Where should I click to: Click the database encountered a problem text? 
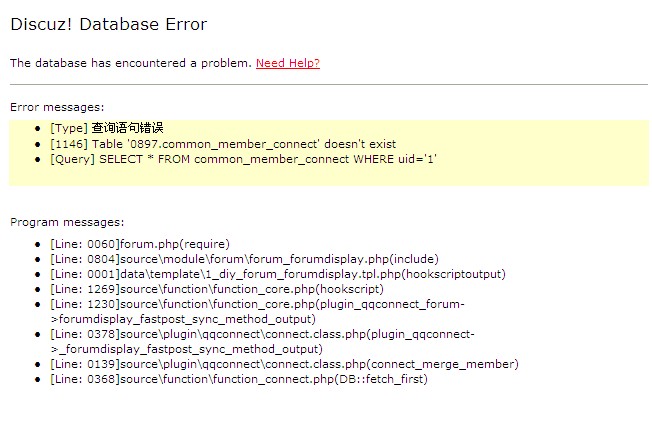[x=131, y=63]
